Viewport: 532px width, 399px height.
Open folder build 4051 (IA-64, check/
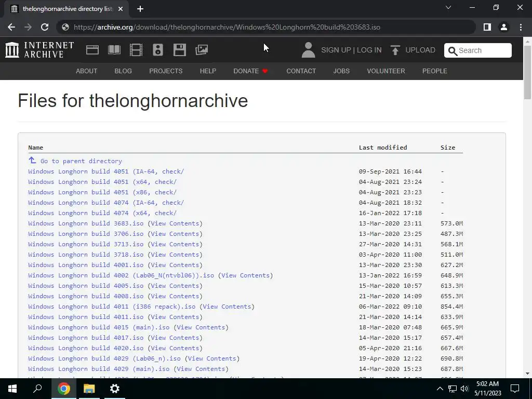pyautogui.click(x=106, y=171)
